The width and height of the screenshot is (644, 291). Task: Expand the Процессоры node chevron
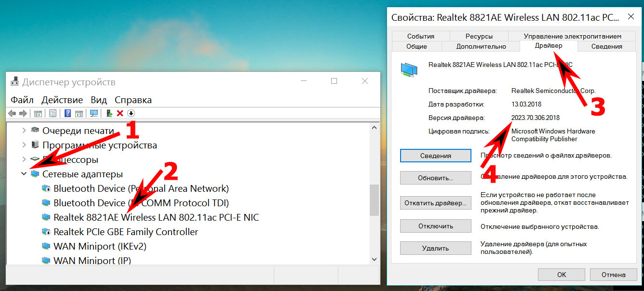[24, 159]
